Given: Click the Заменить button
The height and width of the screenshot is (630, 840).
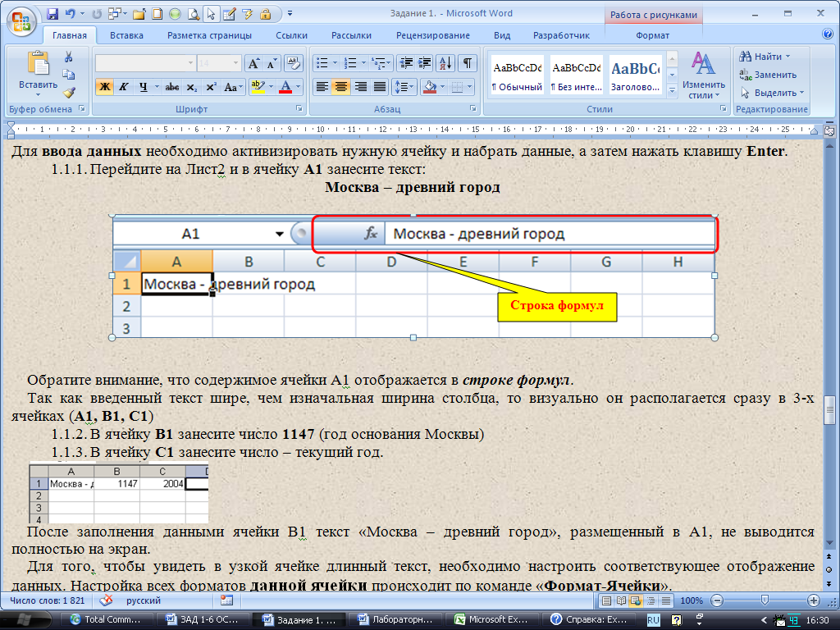Looking at the screenshot, I should (x=768, y=75).
